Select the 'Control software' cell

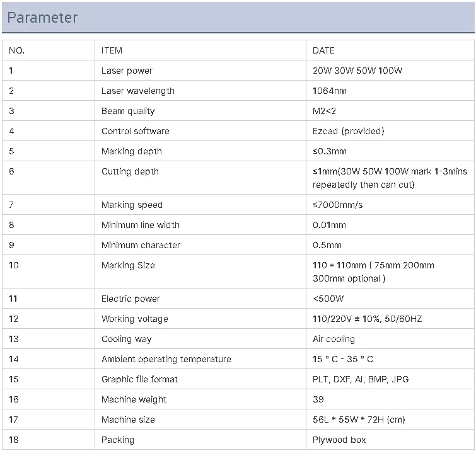pos(136,131)
